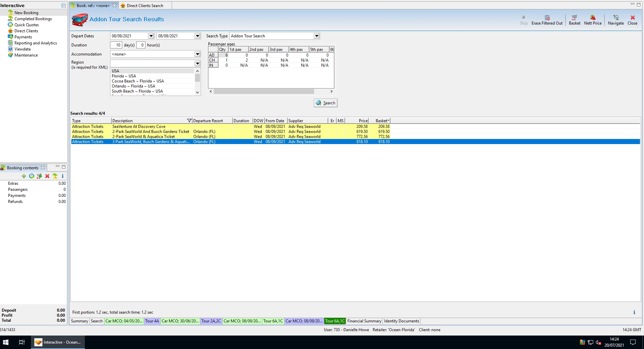Click the round blue icon in Booking contents toolbar

point(31,176)
